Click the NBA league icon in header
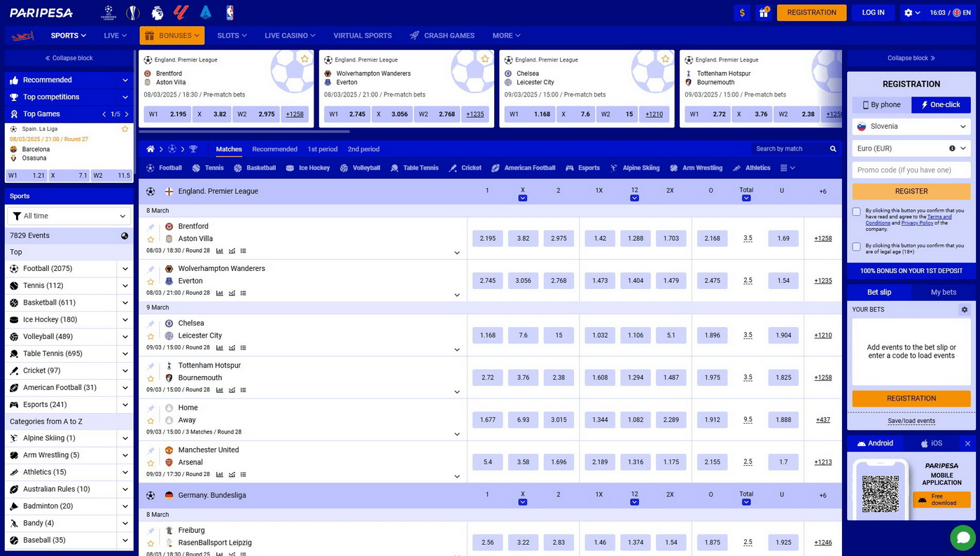The width and height of the screenshot is (980, 556). pyautogui.click(x=230, y=13)
